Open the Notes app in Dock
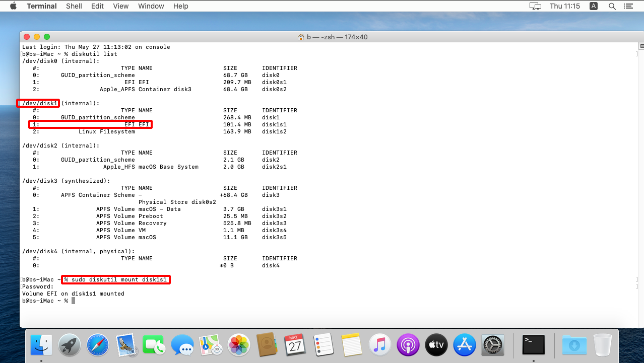Screen dimensions: 644x363 click(352, 345)
